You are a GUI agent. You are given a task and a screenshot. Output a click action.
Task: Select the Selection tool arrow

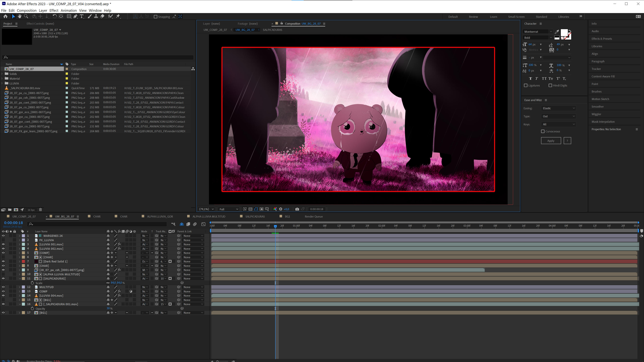[x=13, y=16]
